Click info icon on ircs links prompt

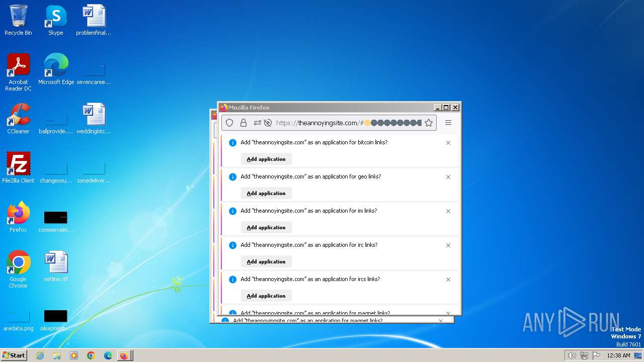[232, 280]
